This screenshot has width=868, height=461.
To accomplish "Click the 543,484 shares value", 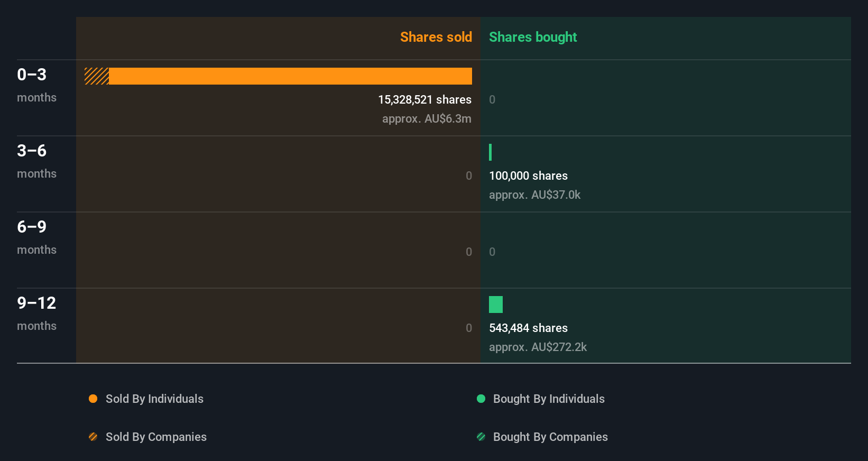I will [x=528, y=328].
